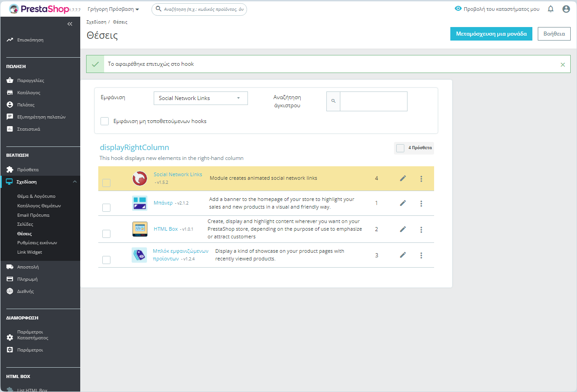Click the Αναζήτηση άγκιστρου hook search input
Screen dimensions: 577x392
pos(374,101)
